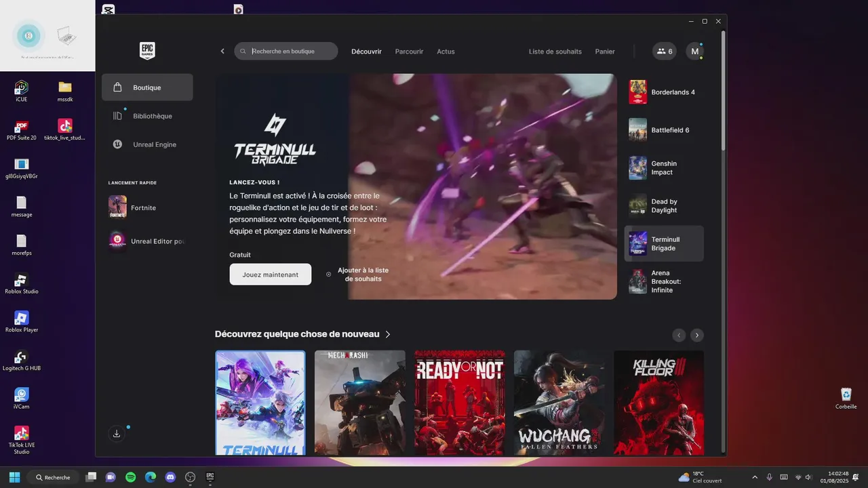
Task: Open the Windows Start menu
Action: pyautogui.click(x=14, y=477)
